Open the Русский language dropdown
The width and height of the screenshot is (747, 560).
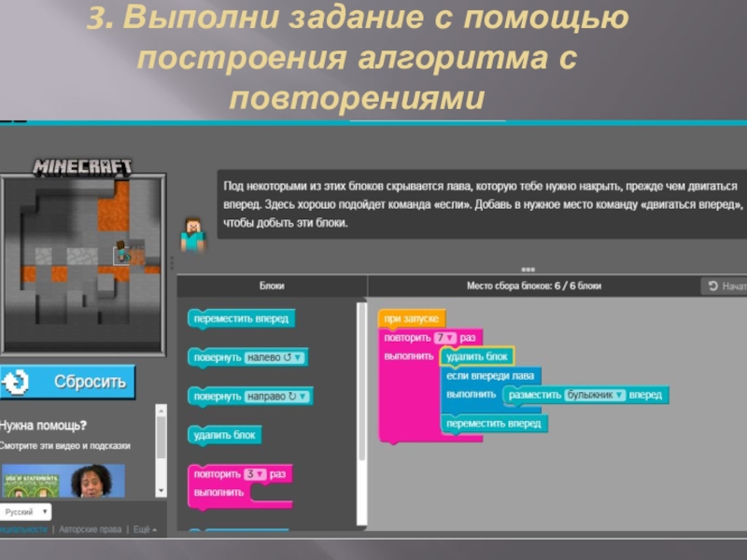pos(26,511)
